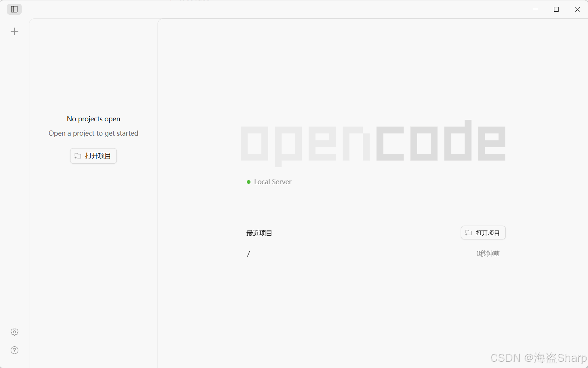Select the 0秒钟前 timestamp text
This screenshot has width=588, height=368.
click(488, 254)
